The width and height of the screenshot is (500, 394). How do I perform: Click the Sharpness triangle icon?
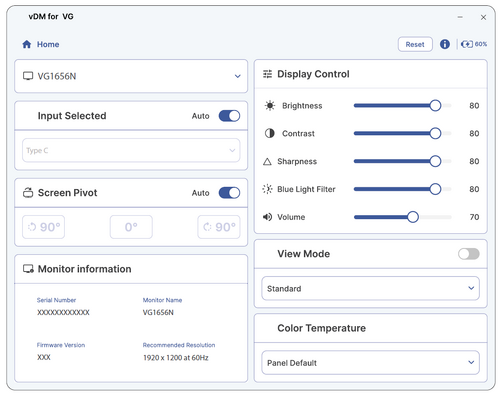(267, 162)
